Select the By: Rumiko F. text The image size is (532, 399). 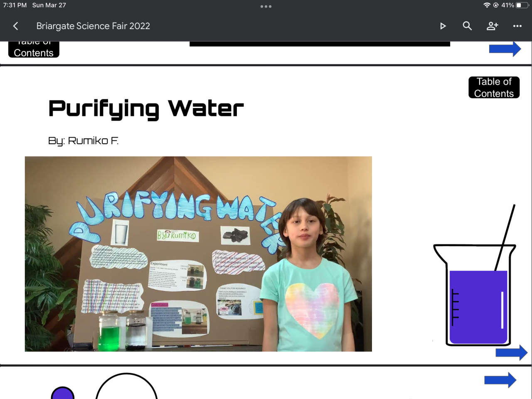[x=83, y=141]
